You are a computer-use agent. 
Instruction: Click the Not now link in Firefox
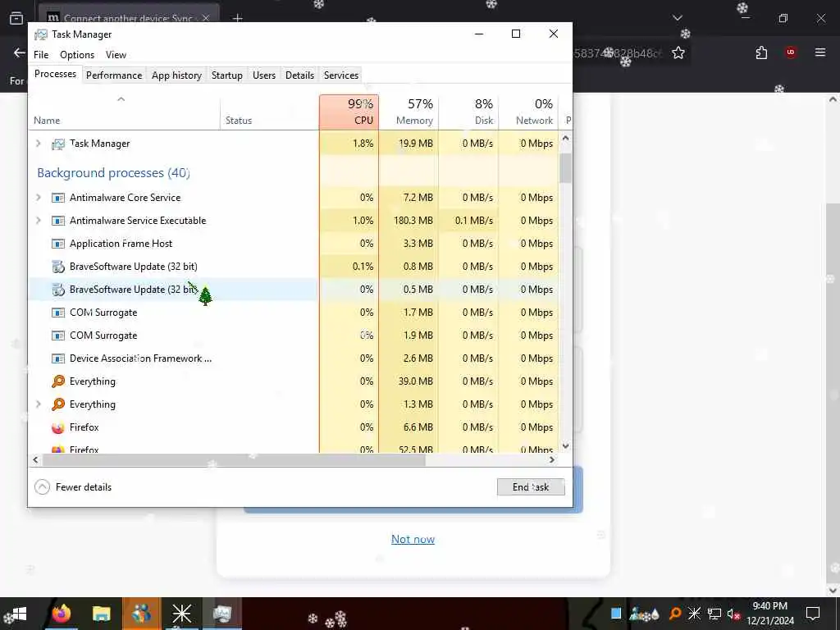pyautogui.click(x=413, y=540)
